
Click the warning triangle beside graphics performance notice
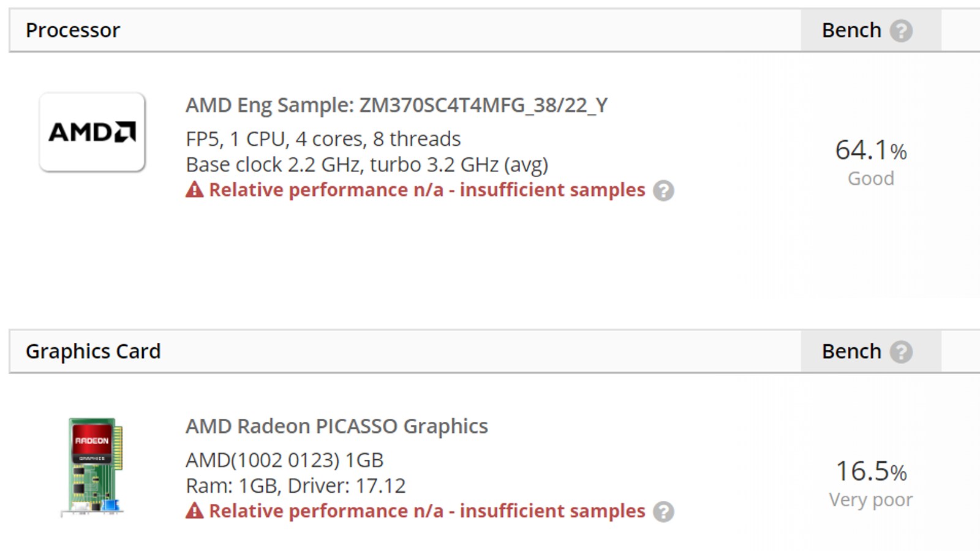coord(194,511)
